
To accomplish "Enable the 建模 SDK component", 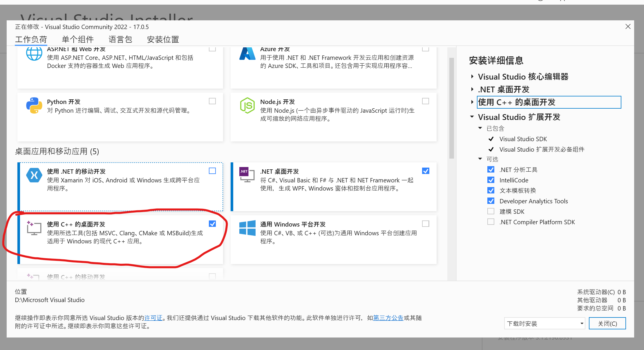I will tap(491, 211).
